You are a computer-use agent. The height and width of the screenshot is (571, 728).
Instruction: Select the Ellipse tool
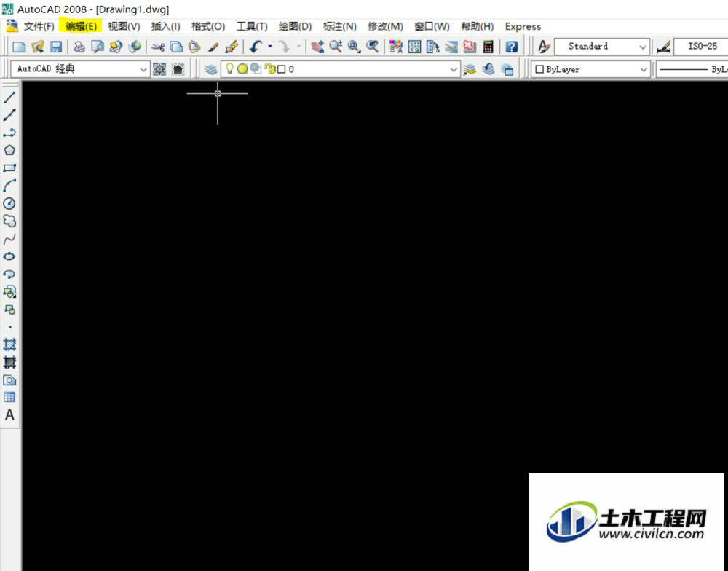tap(9, 256)
